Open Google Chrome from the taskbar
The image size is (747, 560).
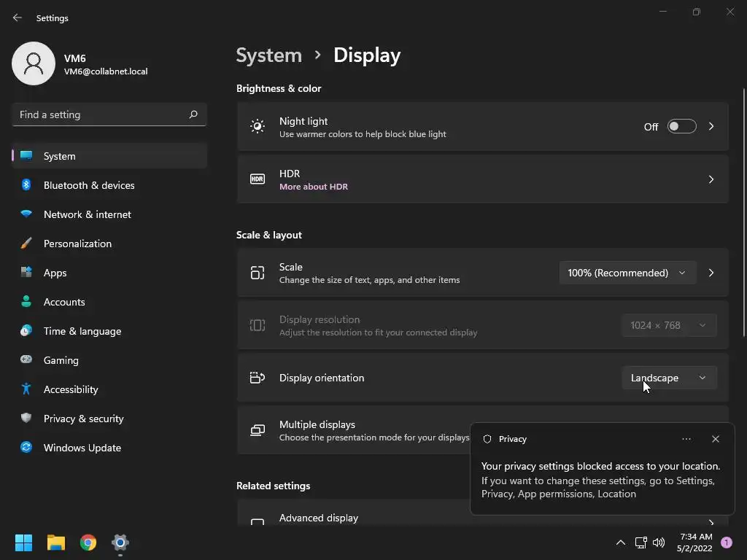[x=88, y=542]
